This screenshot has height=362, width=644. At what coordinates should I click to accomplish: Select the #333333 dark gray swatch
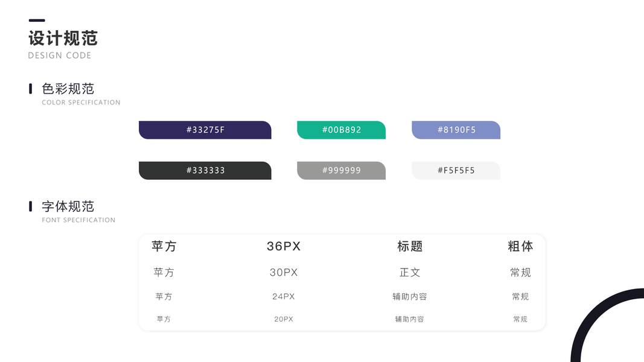pos(205,170)
